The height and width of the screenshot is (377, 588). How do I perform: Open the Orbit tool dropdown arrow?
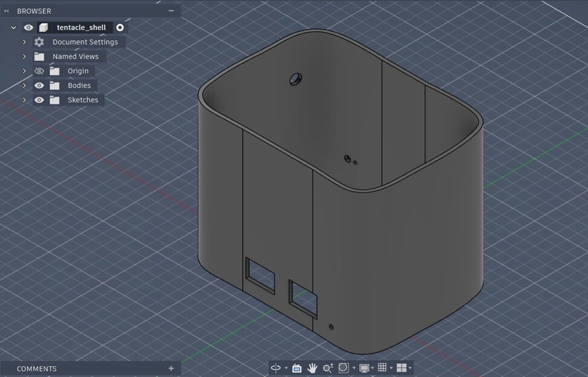click(x=286, y=369)
